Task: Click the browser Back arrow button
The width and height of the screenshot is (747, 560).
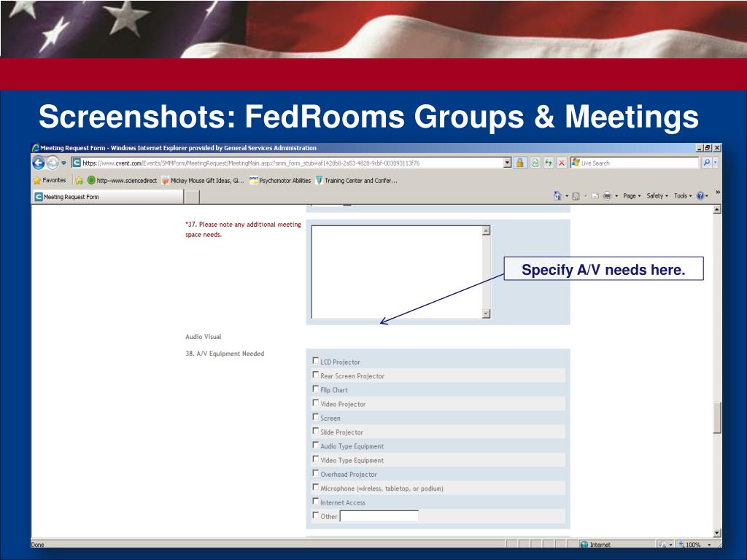Action: pyautogui.click(x=39, y=163)
